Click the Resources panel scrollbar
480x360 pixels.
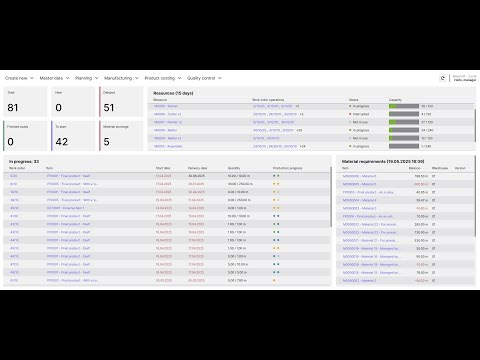475,125
